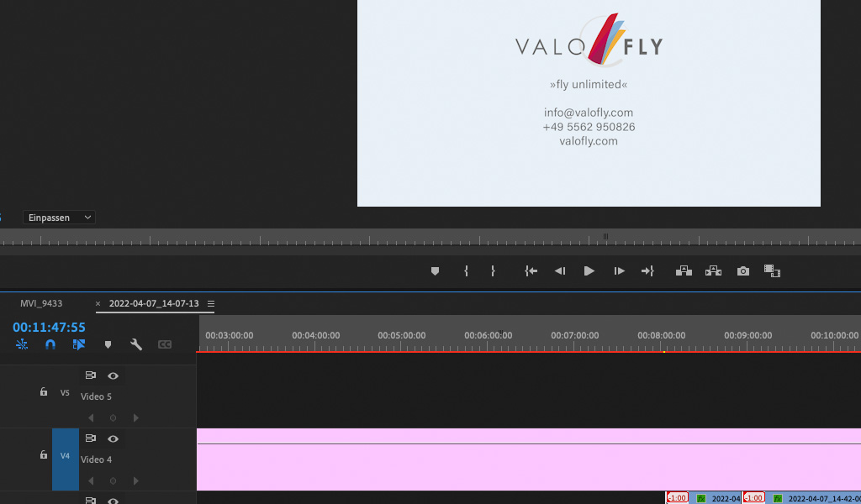Viewport: 861px width, 504px height.
Task: Click 00:06:00:00 on the timeline ruler
Action: coord(489,335)
